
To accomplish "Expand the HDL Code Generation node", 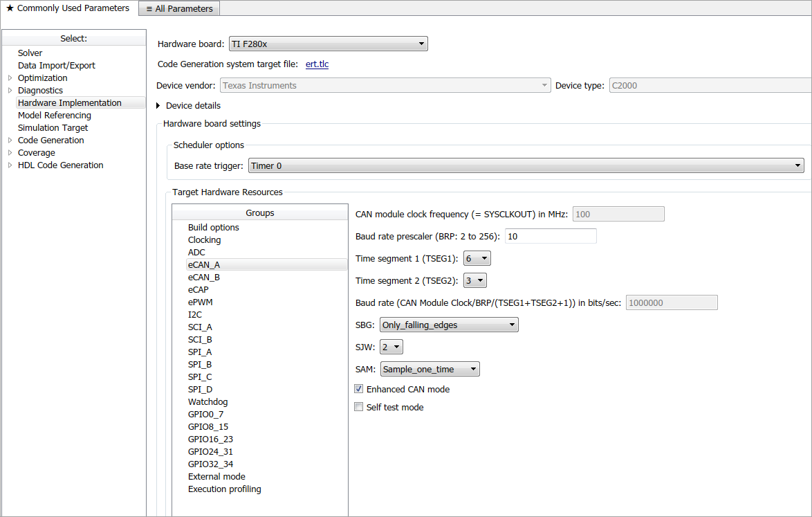I will tap(10, 165).
